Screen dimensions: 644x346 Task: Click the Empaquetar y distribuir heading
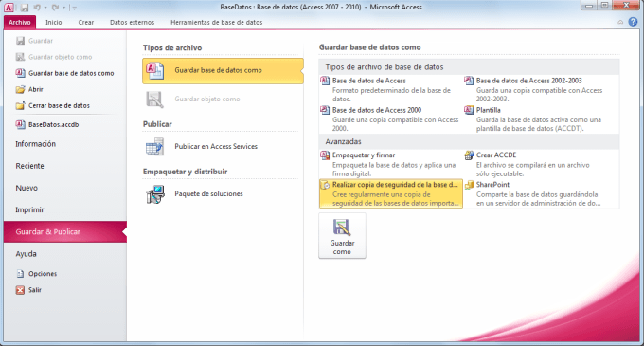click(x=185, y=172)
